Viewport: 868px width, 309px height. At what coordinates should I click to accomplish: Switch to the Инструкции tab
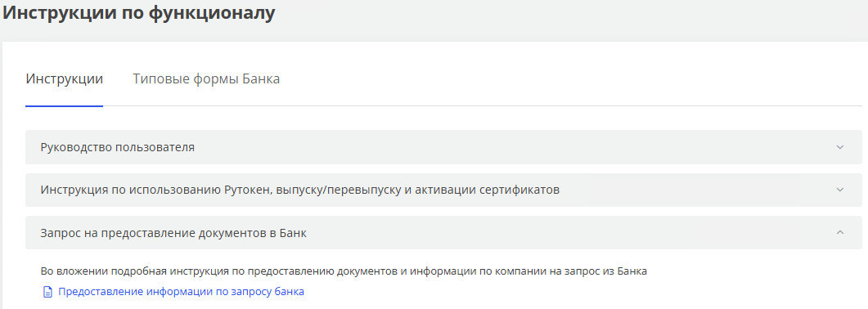pyautogui.click(x=64, y=79)
